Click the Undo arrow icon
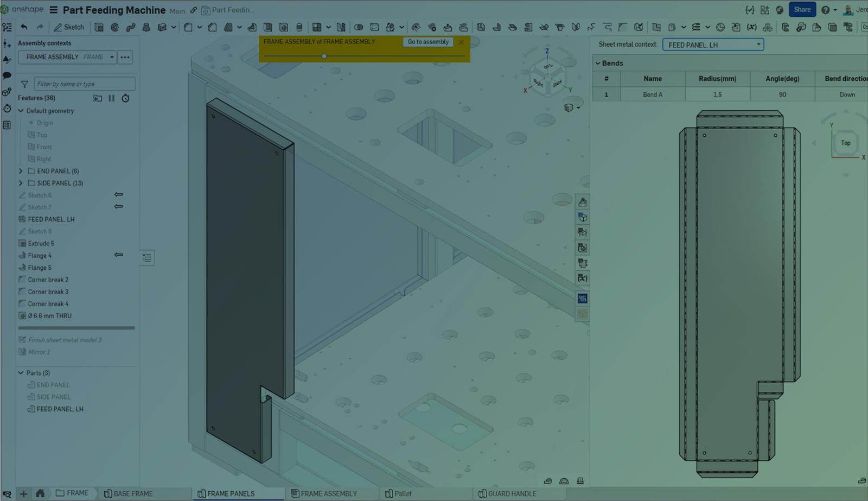Screen dimensions: 868x501 click(x=24, y=27)
